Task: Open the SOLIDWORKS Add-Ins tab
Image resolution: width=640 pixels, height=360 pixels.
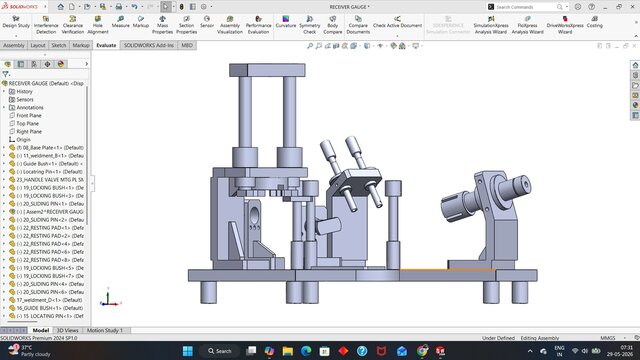Action: [x=149, y=45]
